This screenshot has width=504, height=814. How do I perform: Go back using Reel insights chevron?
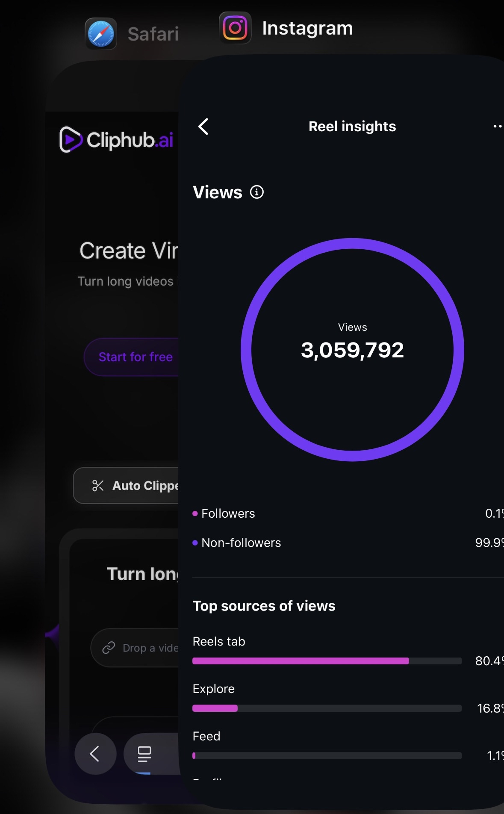[203, 127]
